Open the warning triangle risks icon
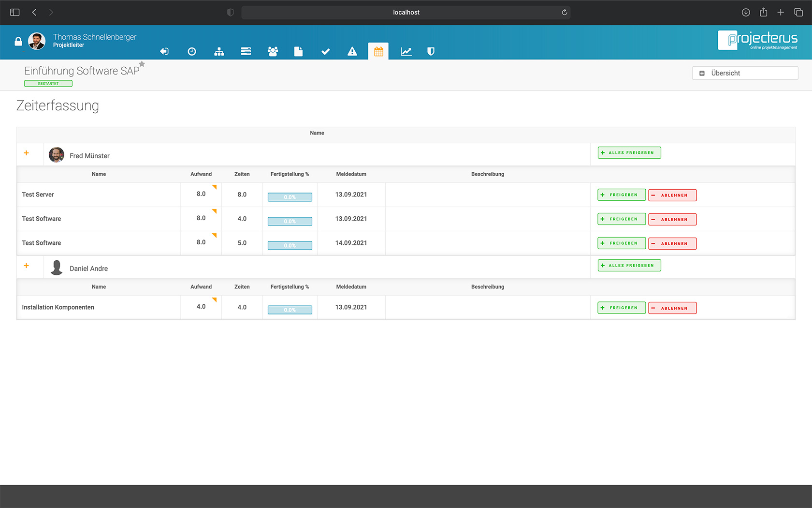This screenshot has height=508, width=812. (352, 51)
